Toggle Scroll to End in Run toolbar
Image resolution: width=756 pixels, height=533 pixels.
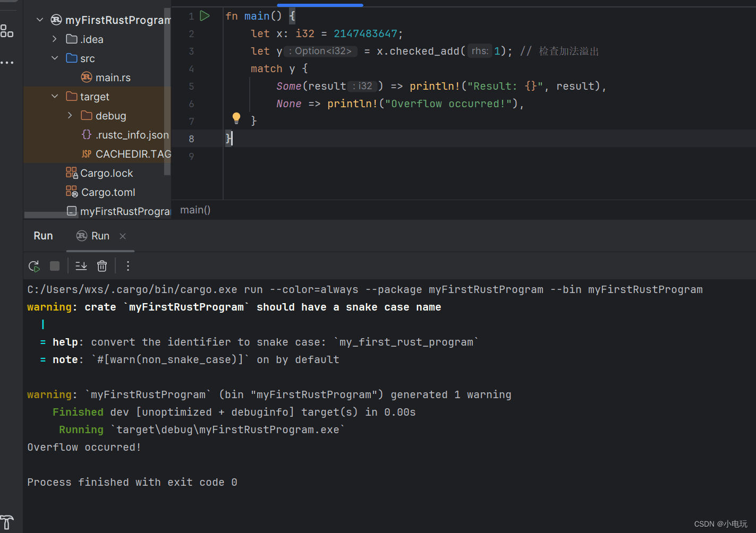[x=81, y=266]
